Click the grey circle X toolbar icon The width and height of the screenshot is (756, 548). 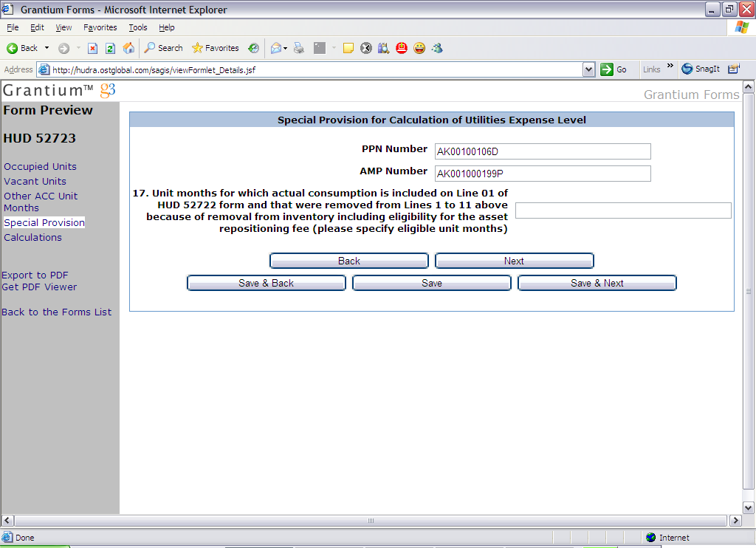(366, 48)
